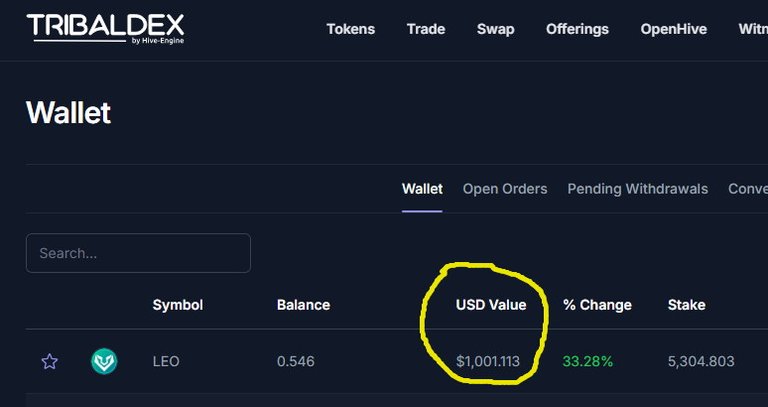
Task: Favorite LEO with the star icon
Action: click(x=49, y=362)
